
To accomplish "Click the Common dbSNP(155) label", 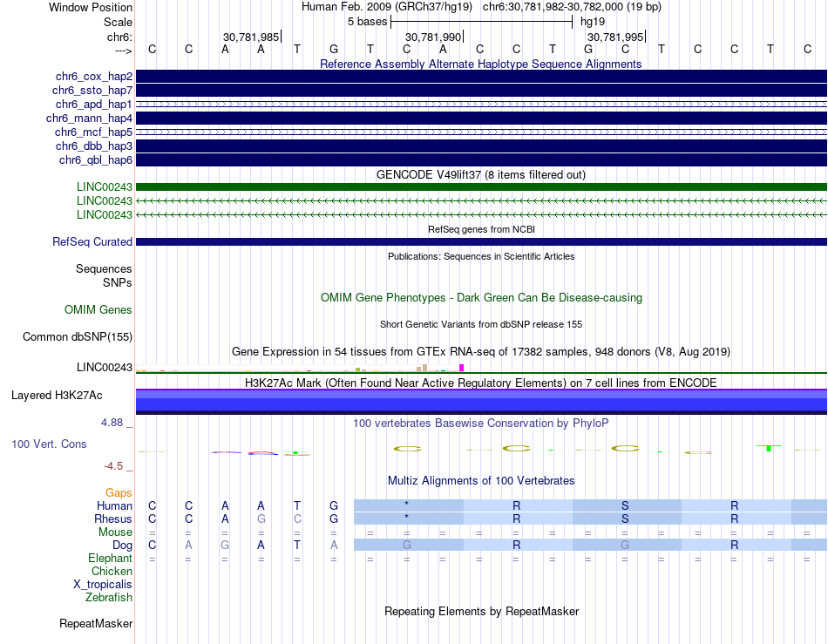I will [77, 336].
